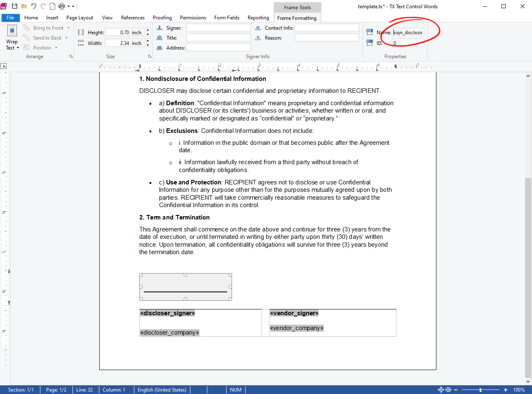This screenshot has height=394, width=532.
Task: Click Page: 1/2 in the status bar
Action: (56, 390)
